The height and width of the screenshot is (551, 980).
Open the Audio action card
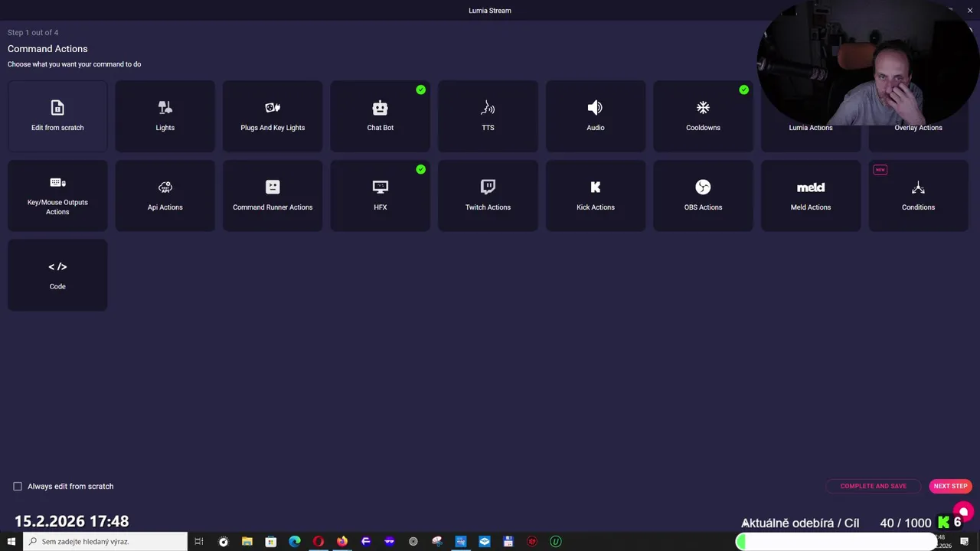pyautogui.click(x=595, y=116)
